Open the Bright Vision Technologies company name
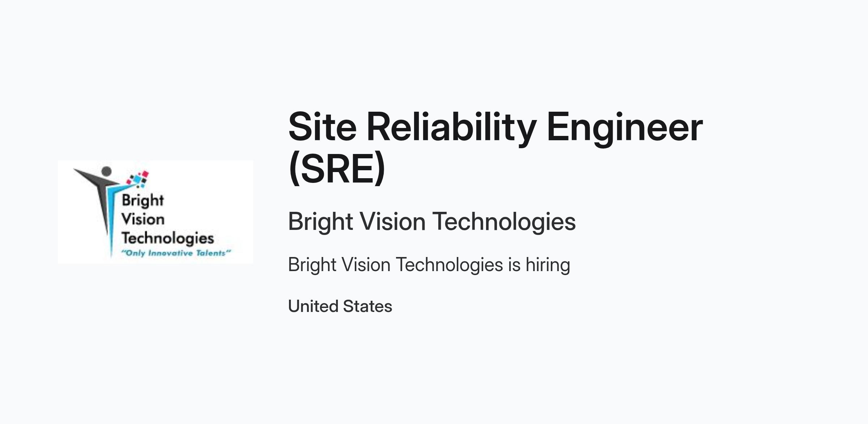The height and width of the screenshot is (424, 868). (x=432, y=222)
